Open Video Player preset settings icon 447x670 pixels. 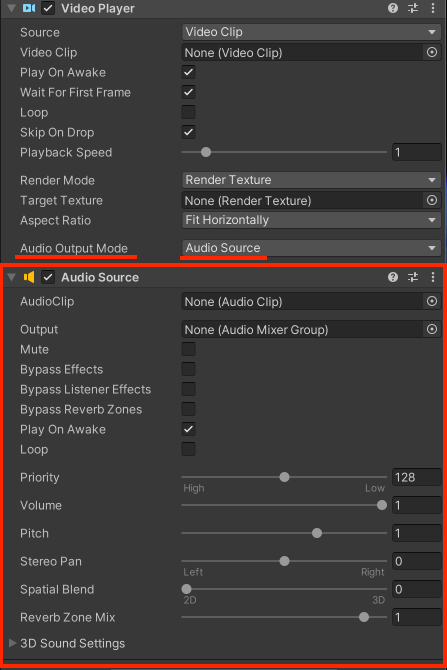[413, 8]
